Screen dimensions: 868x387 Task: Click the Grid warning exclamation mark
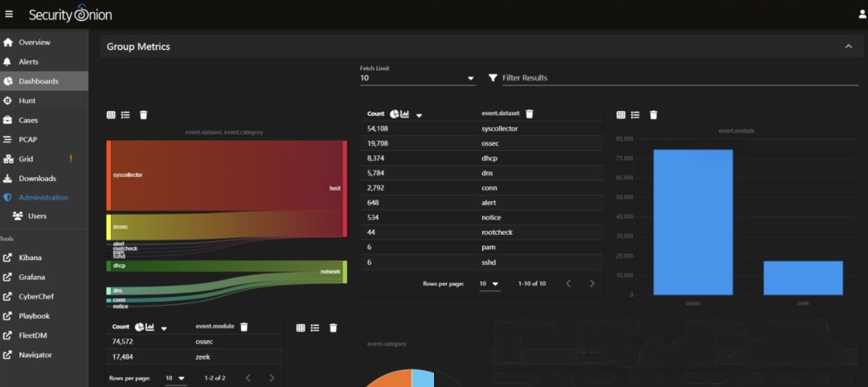tap(71, 159)
